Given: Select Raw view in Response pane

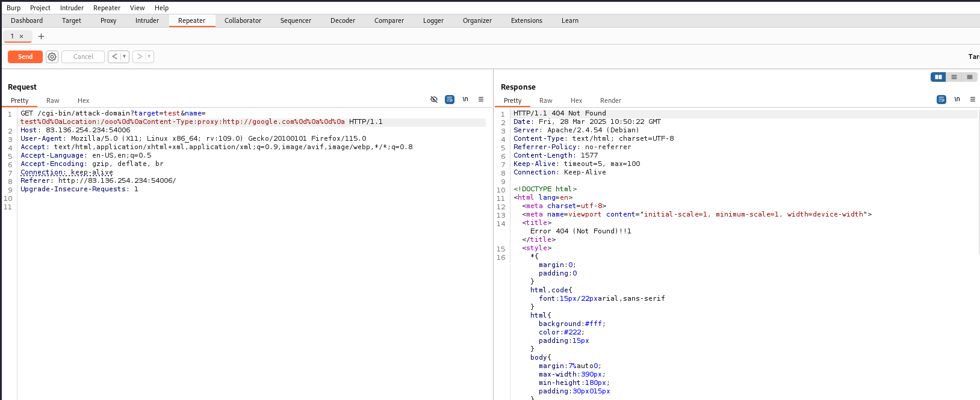Looking at the screenshot, I should 546,100.
